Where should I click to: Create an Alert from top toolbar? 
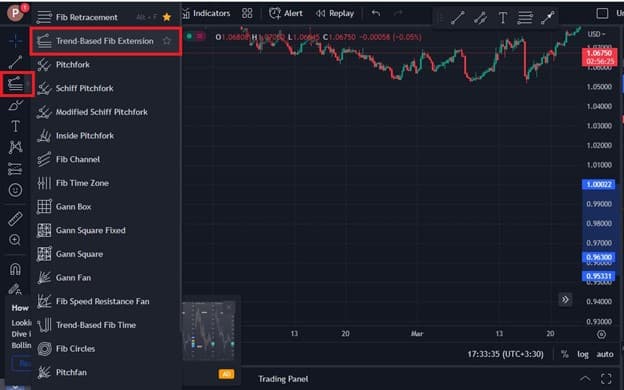pos(286,14)
